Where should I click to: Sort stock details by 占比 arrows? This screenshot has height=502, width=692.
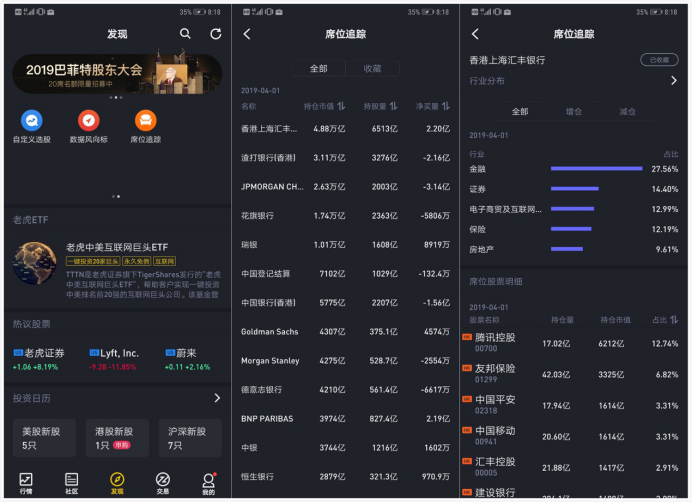point(674,319)
